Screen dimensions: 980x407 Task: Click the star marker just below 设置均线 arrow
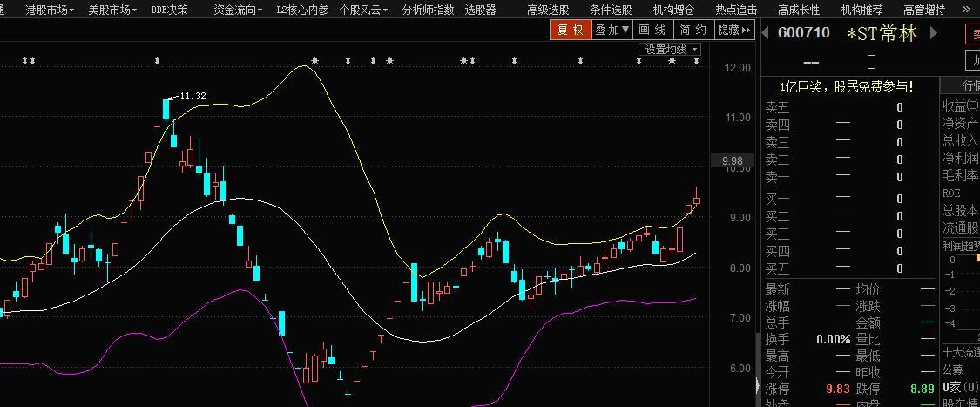click(672, 61)
